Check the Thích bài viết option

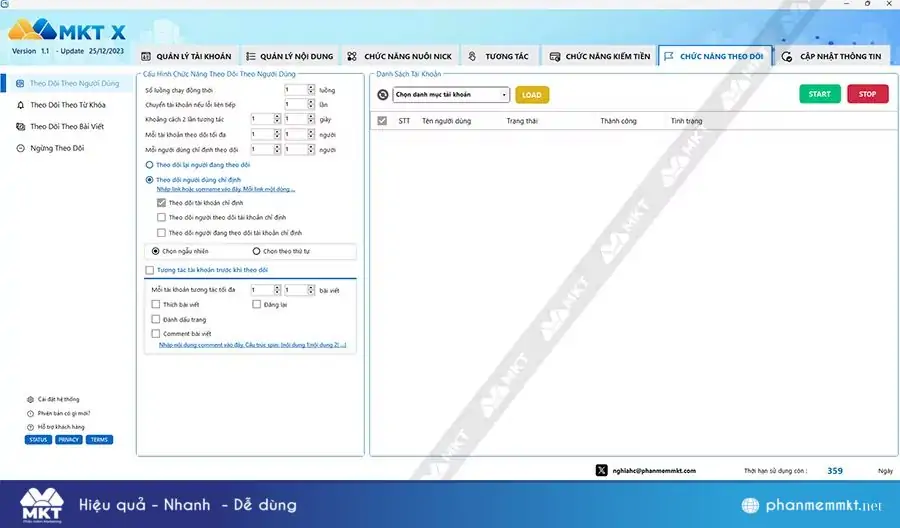click(x=155, y=304)
